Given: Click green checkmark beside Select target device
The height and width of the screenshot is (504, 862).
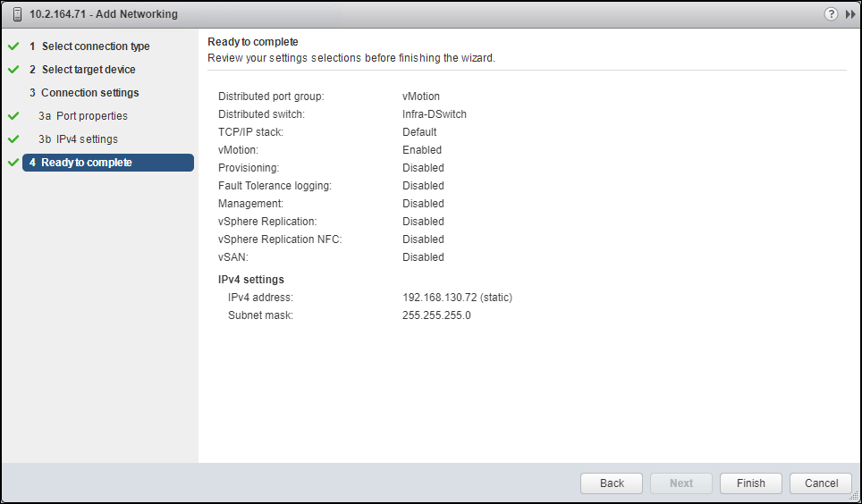Looking at the screenshot, I should coord(13,70).
